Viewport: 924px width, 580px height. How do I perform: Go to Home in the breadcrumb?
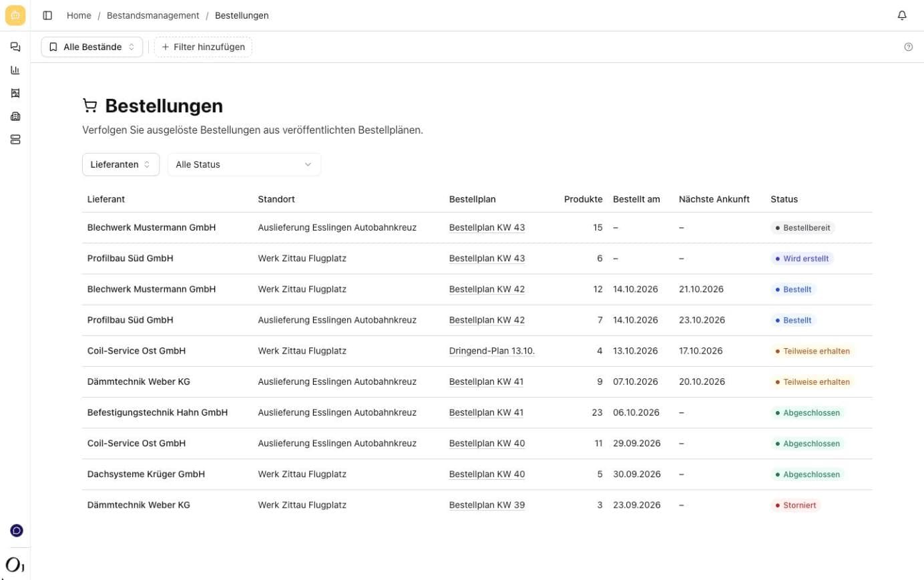pyautogui.click(x=79, y=15)
